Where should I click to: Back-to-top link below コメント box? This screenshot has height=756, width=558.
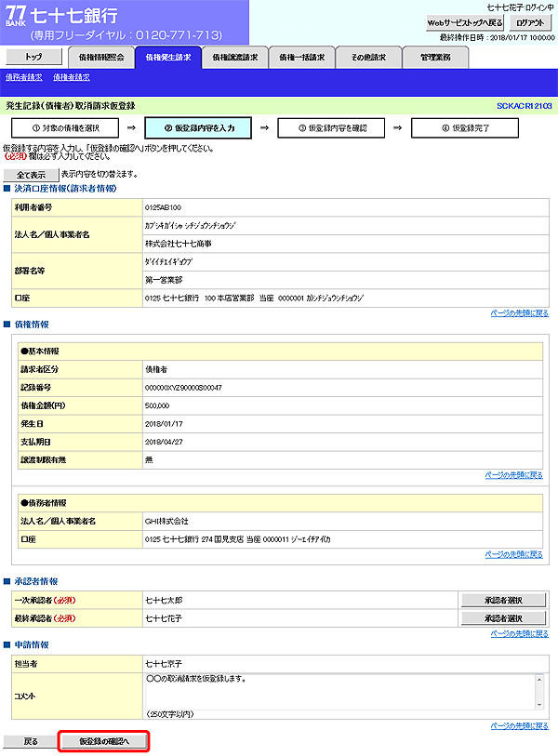(520, 725)
